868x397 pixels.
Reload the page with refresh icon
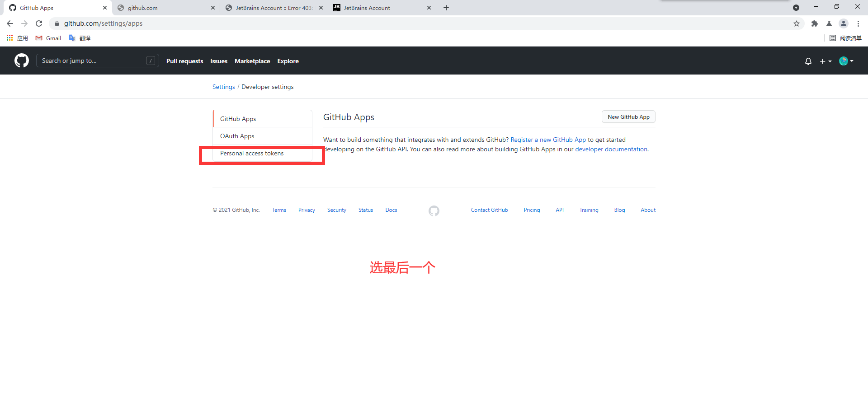click(39, 23)
